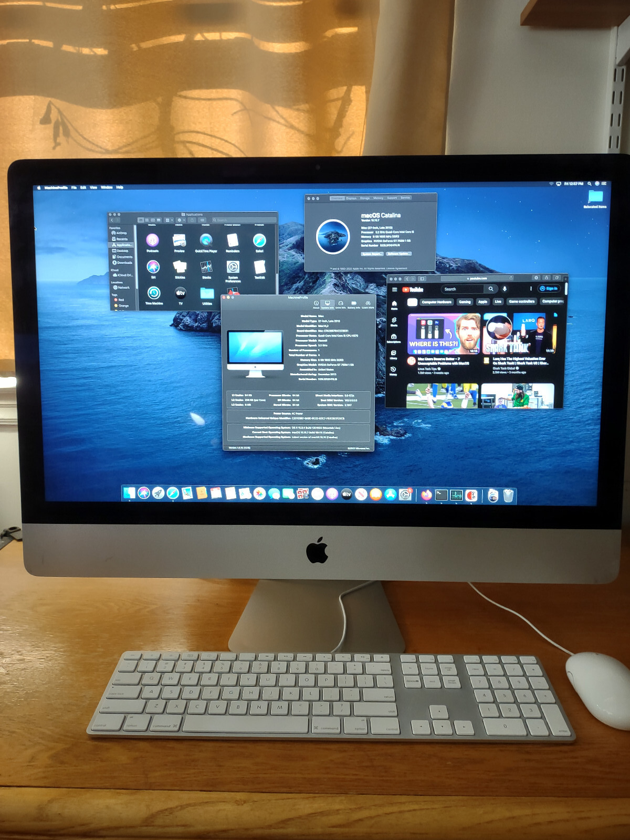Open Siri app in Applications window

[153, 267]
